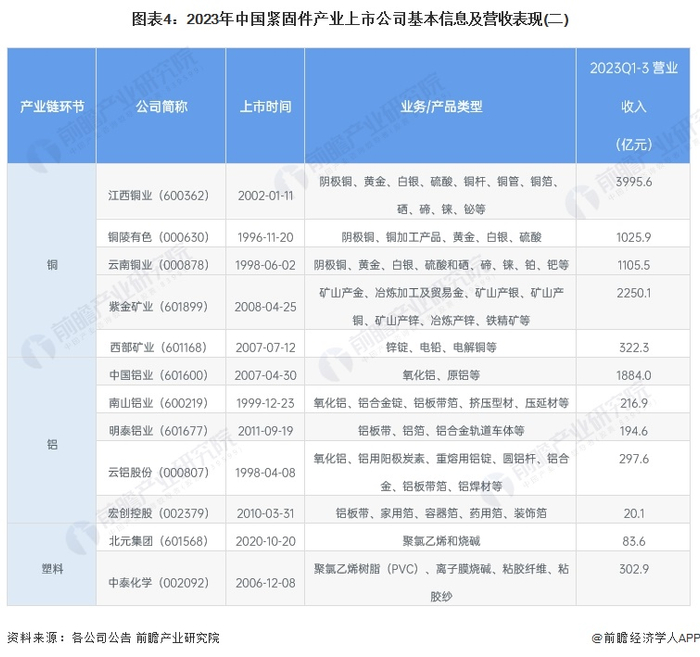700x657 pixels.
Task: Click listing date 2008-04-25
Action: coord(265,307)
